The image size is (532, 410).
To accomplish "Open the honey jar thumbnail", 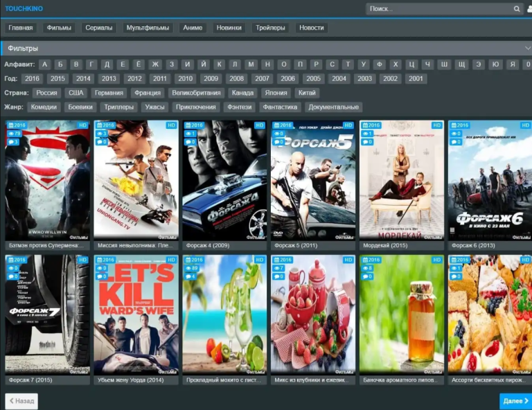I will (x=402, y=314).
